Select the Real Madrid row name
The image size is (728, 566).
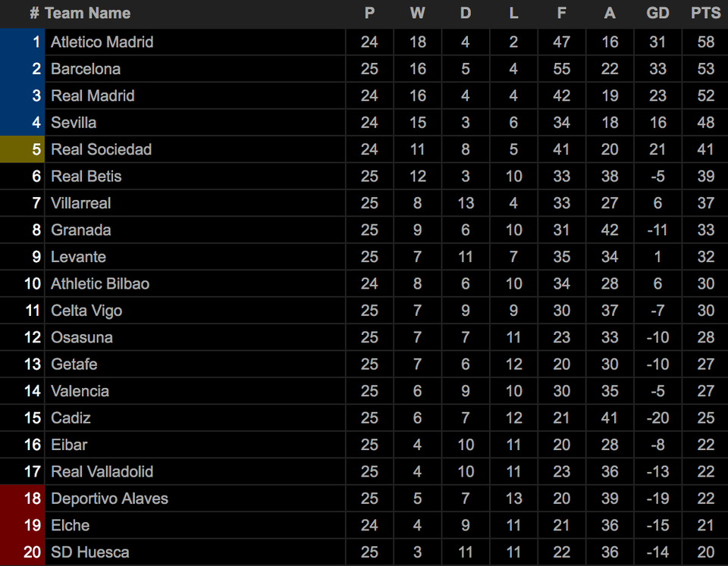(93, 96)
